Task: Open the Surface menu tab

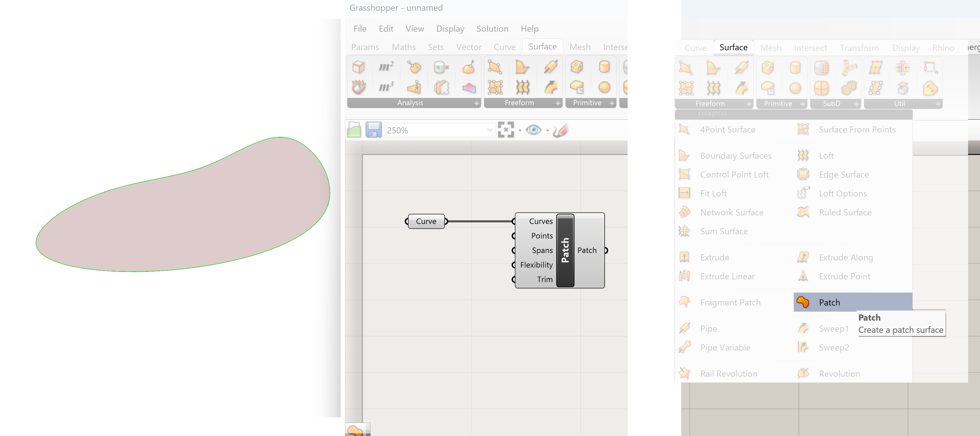Action: (541, 47)
